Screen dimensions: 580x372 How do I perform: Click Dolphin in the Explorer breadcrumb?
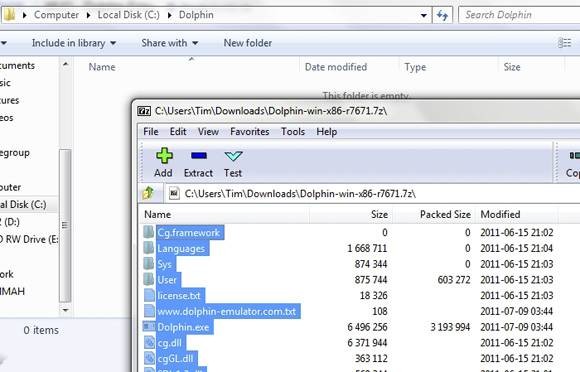click(196, 15)
